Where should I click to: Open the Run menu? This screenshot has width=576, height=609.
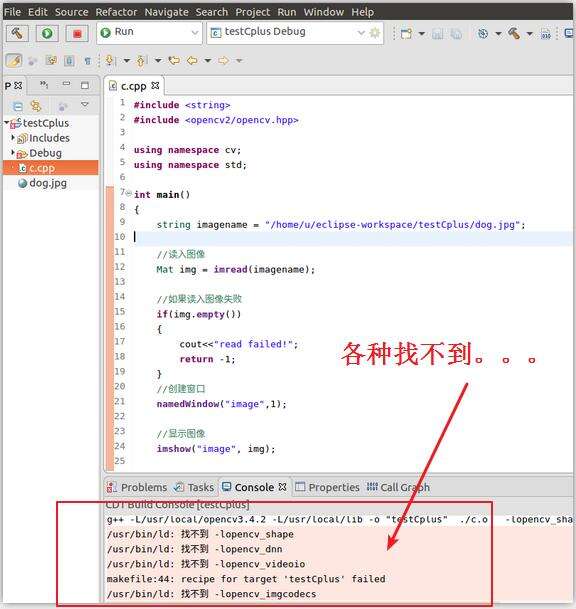click(287, 12)
